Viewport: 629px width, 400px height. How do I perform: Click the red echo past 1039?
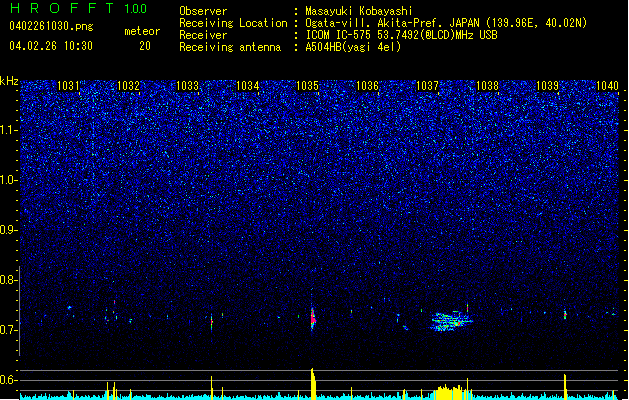(x=565, y=315)
